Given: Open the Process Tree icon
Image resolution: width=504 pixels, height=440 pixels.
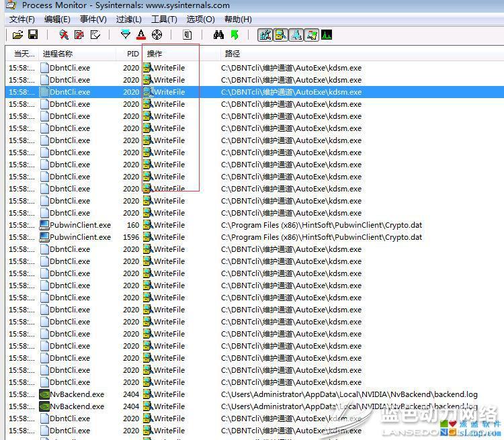Looking at the screenshot, I should coord(187,35).
